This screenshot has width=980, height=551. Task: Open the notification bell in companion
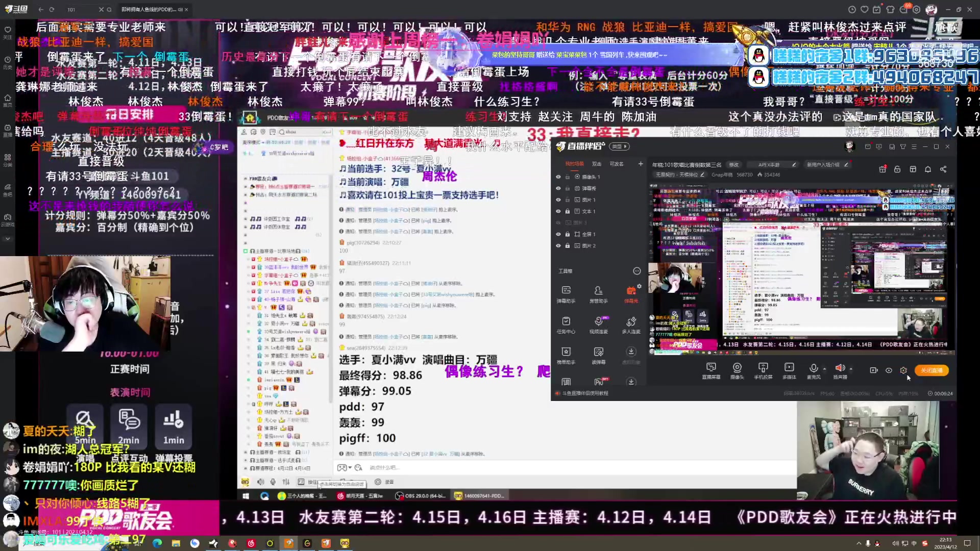(x=928, y=169)
